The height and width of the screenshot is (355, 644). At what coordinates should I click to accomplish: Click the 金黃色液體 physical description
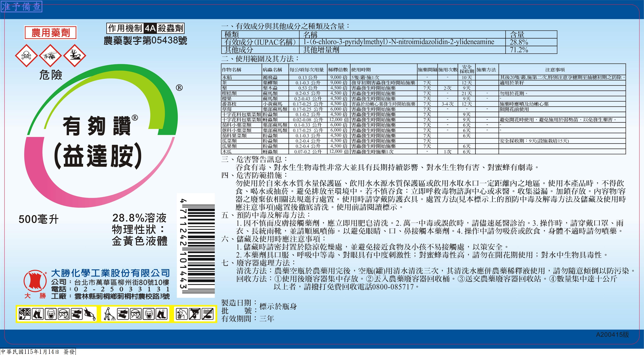[139, 241]
